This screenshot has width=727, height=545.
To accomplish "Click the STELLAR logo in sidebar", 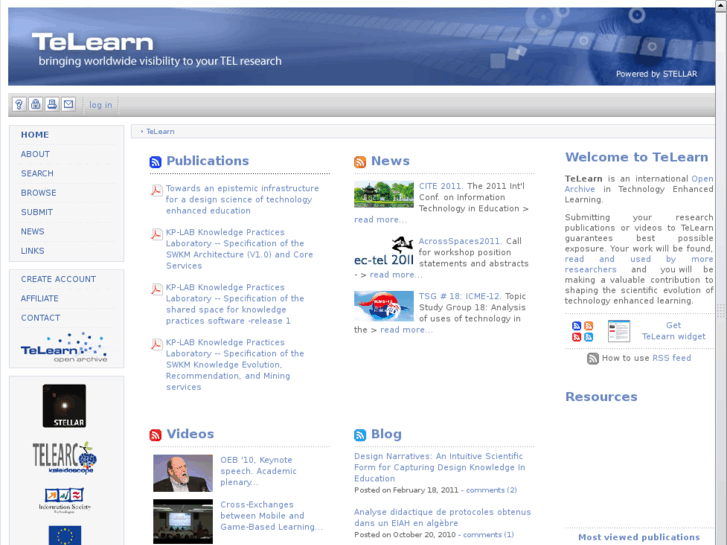I will tap(64, 406).
